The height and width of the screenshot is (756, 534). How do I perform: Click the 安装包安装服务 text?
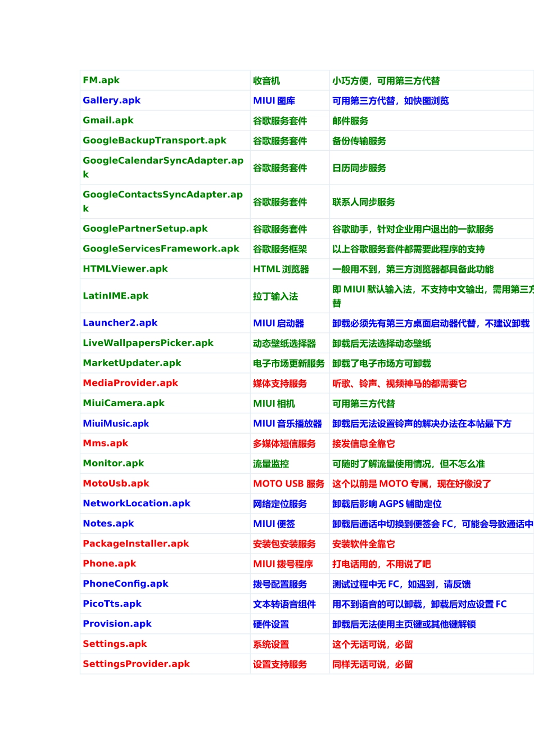[x=284, y=544]
